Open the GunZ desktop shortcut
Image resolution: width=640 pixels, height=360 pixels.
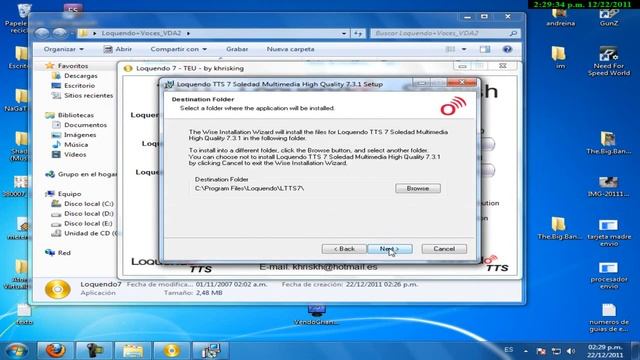(x=609, y=18)
